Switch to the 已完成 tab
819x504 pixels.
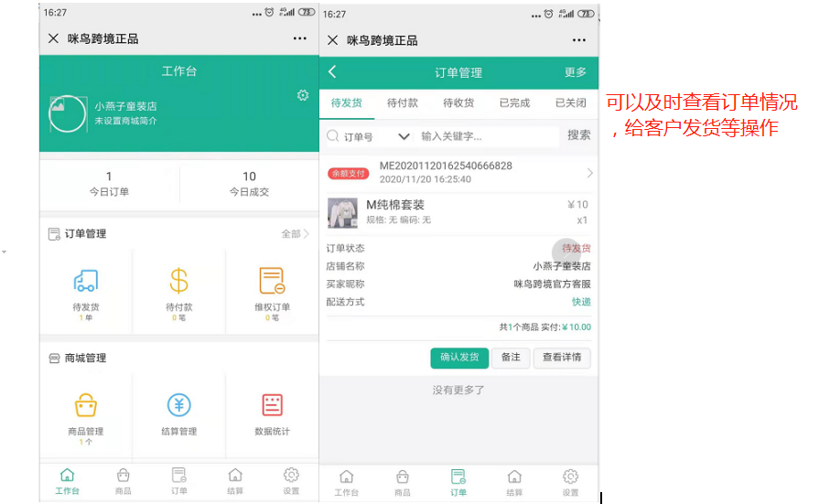coord(514,102)
